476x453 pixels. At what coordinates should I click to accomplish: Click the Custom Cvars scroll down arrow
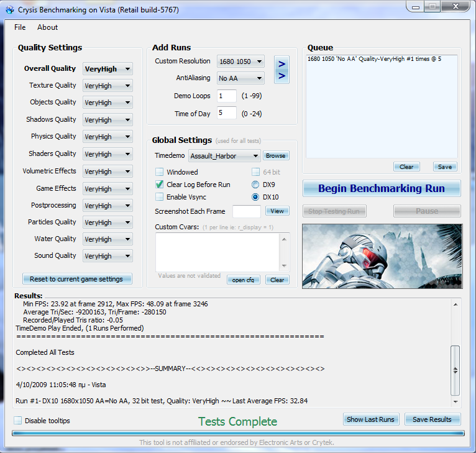(284, 266)
